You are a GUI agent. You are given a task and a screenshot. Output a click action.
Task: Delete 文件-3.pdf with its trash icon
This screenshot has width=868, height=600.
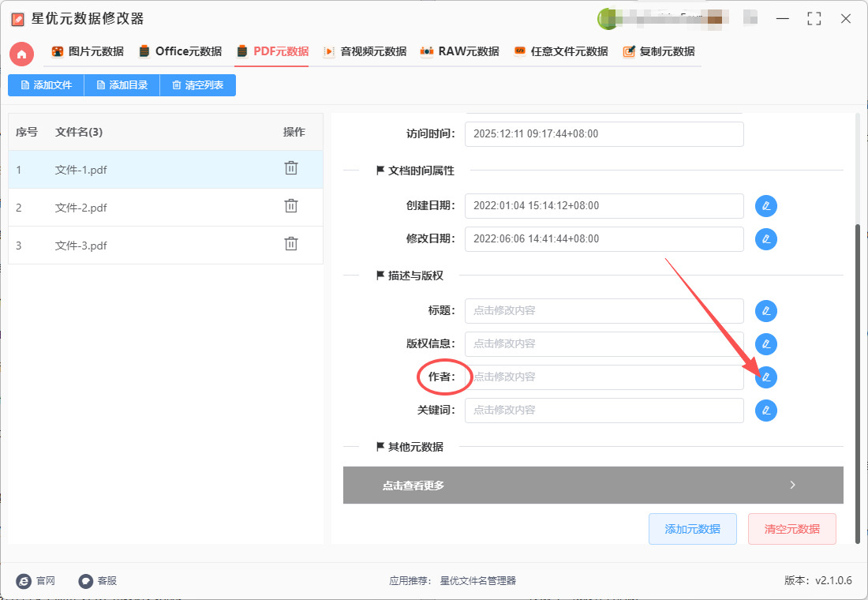pyautogui.click(x=291, y=244)
